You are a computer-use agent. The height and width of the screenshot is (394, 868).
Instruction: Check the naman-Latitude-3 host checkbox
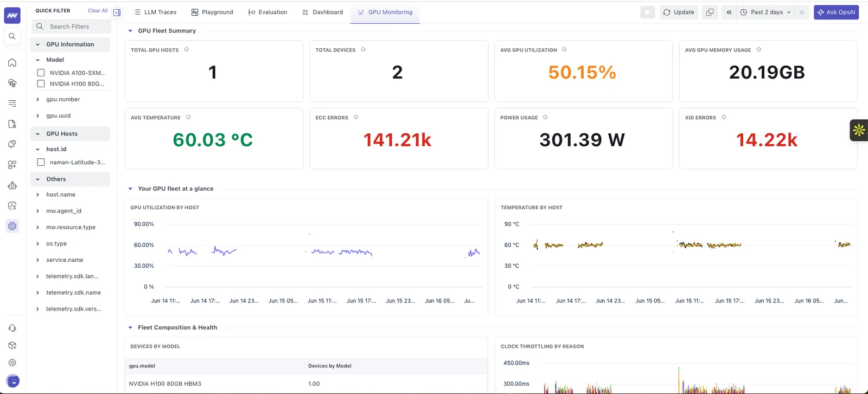click(x=41, y=162)
